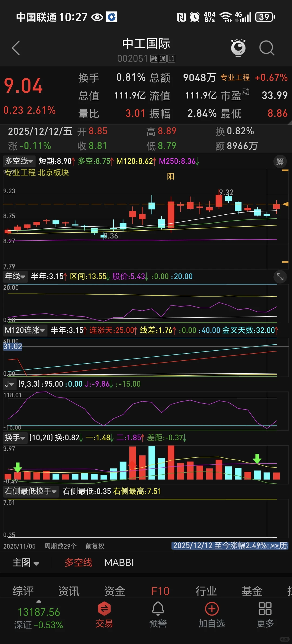Tap the 中工国际 stock title
The image size is (292, 644).
point(146,44)
